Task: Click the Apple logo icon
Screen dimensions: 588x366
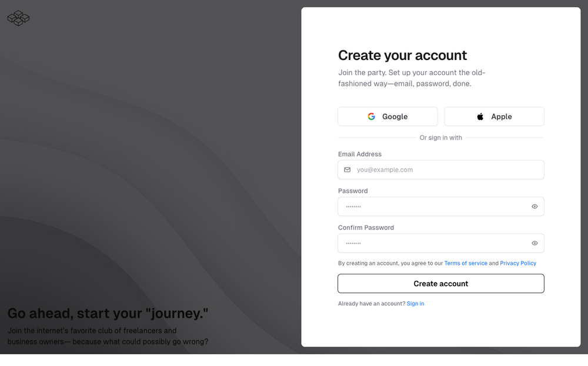Action: (480, 116)
